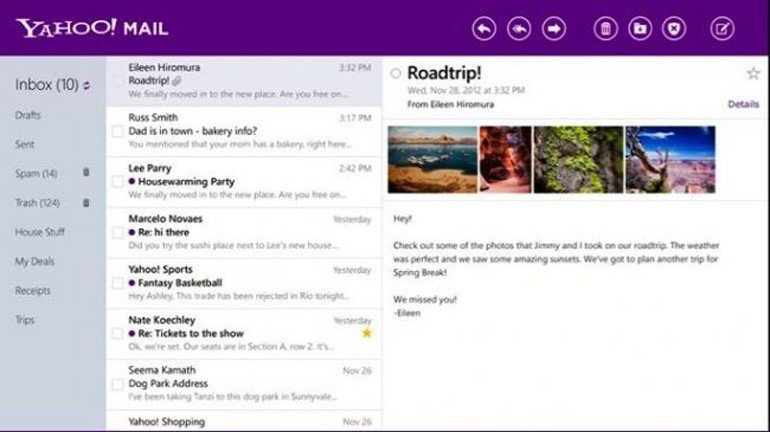Screen dimensions: 770x432
Task: Click the Reply All icon
Action: (x=519, y=29)
